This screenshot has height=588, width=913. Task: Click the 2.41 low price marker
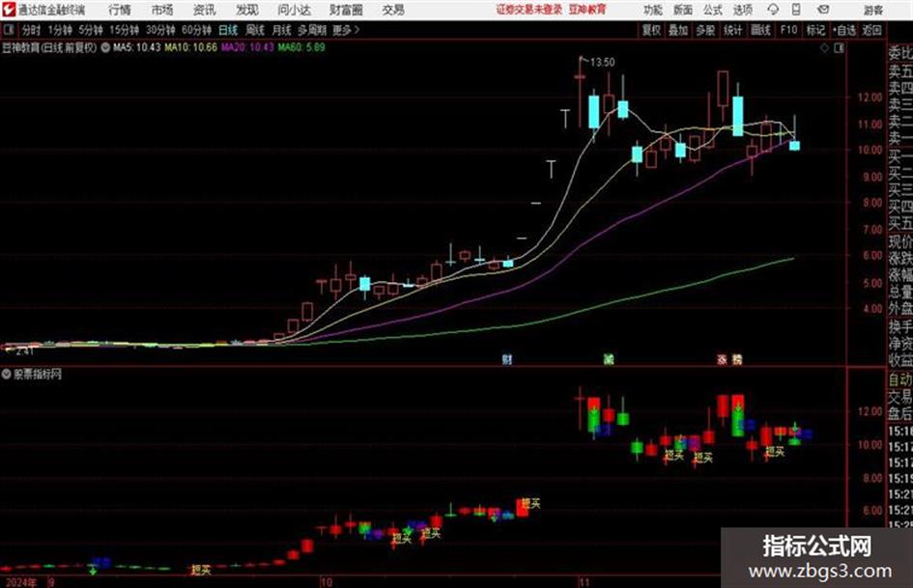pyautogui.click(x=24, y=351)
